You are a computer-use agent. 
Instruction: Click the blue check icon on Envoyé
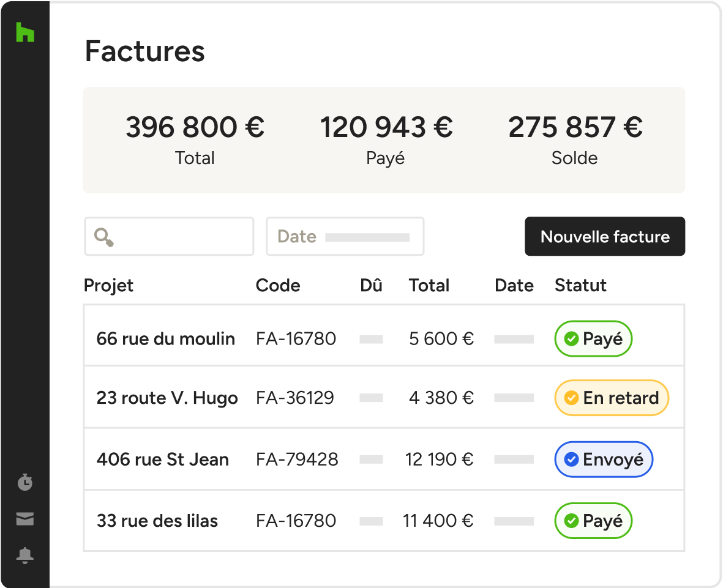point(571,460)
